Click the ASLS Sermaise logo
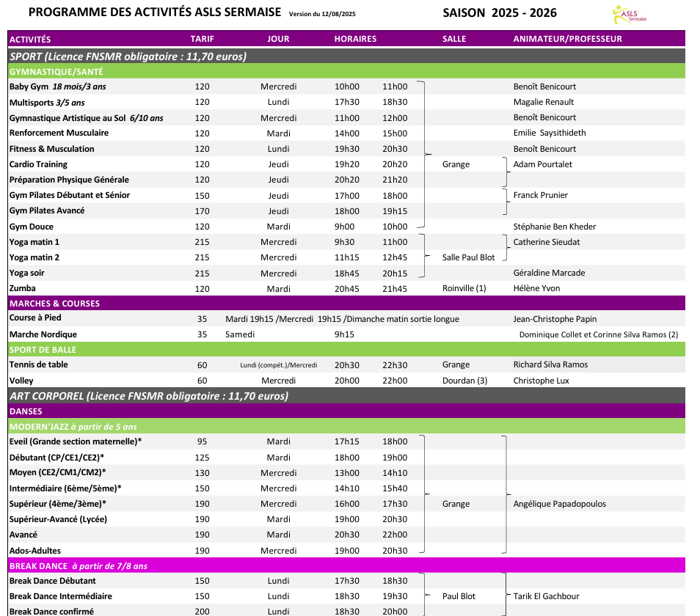 630,15
